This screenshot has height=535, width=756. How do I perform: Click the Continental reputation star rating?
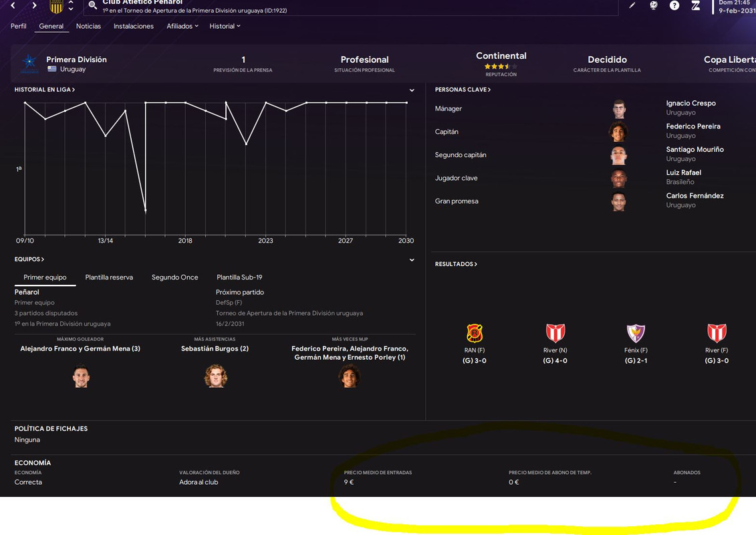coord(501,67)
